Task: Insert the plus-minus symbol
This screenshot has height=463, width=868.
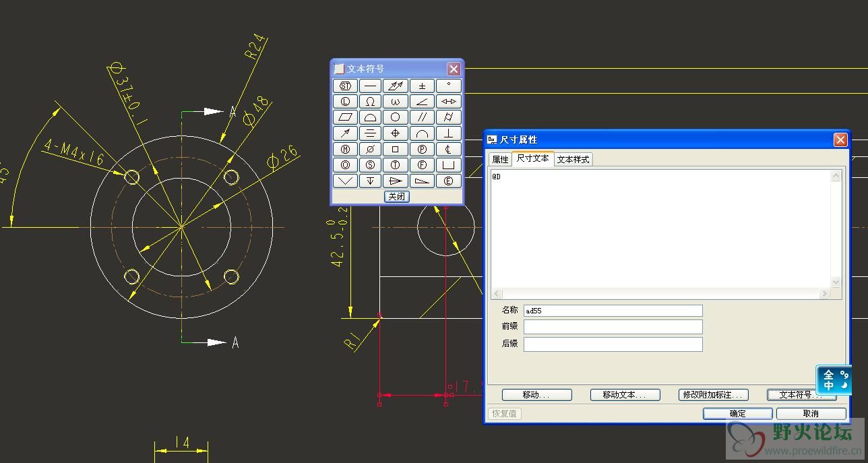Action: [x=422, y=86]
